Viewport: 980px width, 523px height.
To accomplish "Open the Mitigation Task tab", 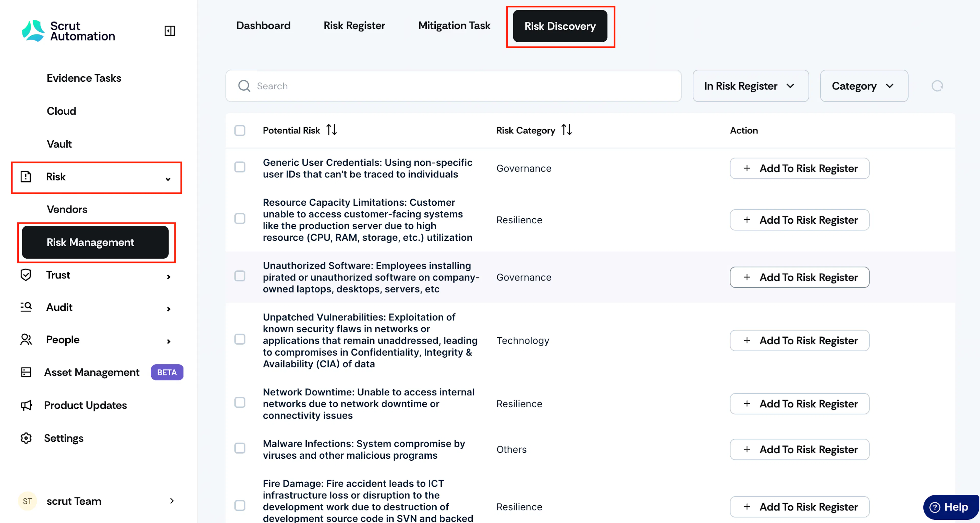I will pos(454,26).
